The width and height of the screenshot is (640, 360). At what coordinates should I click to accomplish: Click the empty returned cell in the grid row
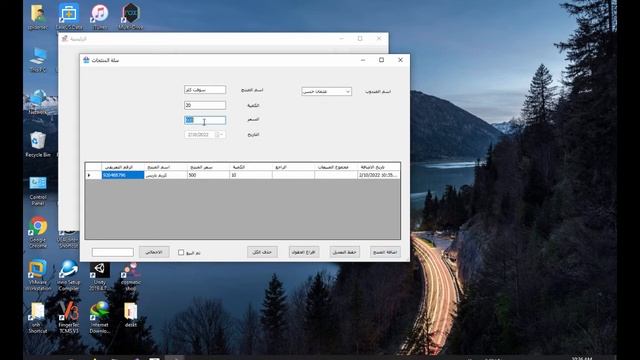tap(293, 175)
